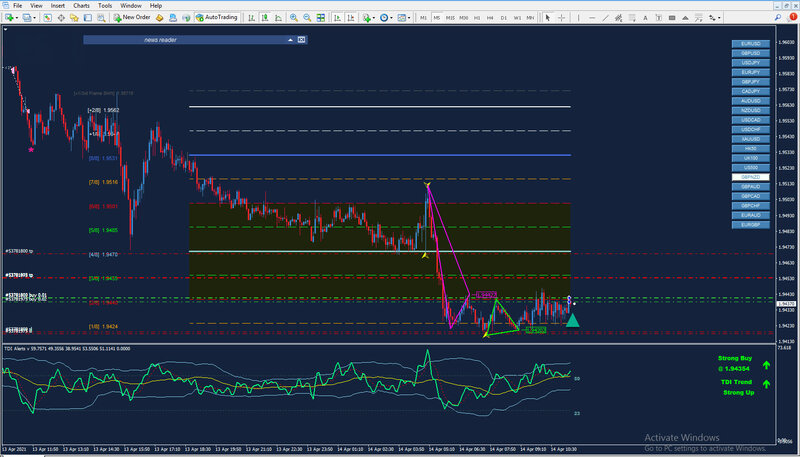The image size is (800, 457).
Task: Select the H4 timeframe
Action: pos(490,18)
